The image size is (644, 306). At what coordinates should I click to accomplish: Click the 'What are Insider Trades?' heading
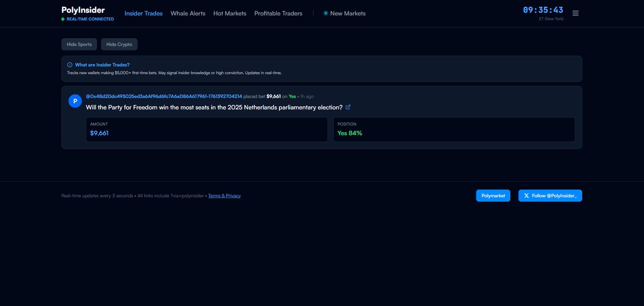click(102, 64)
